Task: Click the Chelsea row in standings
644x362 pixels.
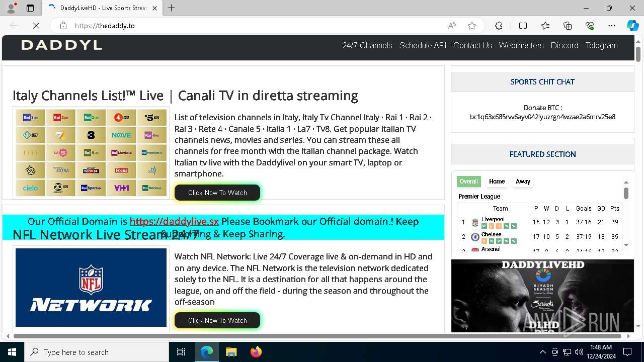Action: [x=539, y=237]
